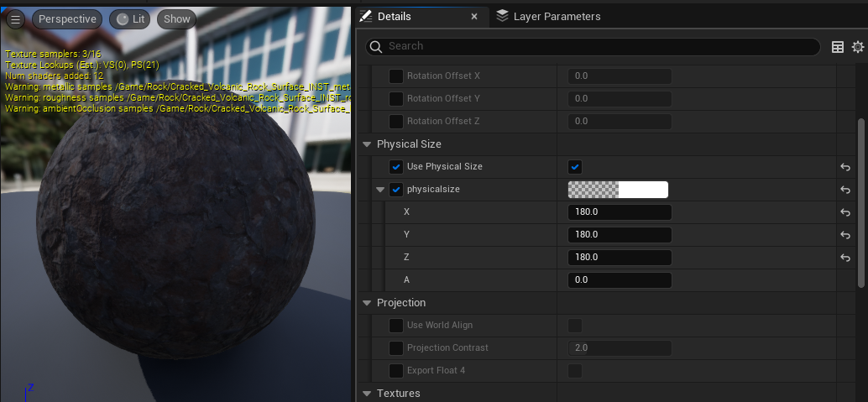The height and width of the screenshot is (402, 868).
Task: Reset the Z value to default
Action: tap(845, 258)
